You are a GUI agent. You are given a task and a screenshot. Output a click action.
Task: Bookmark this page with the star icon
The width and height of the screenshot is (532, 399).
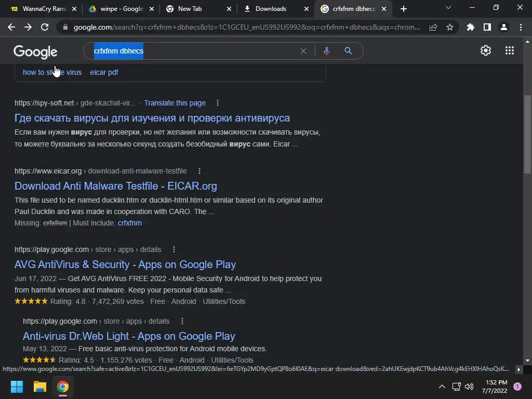pyautogui.click(x=450, y=27)
